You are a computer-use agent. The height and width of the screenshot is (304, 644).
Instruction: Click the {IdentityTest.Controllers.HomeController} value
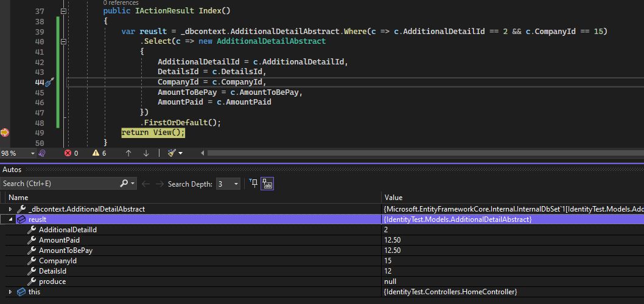(450, 292)
